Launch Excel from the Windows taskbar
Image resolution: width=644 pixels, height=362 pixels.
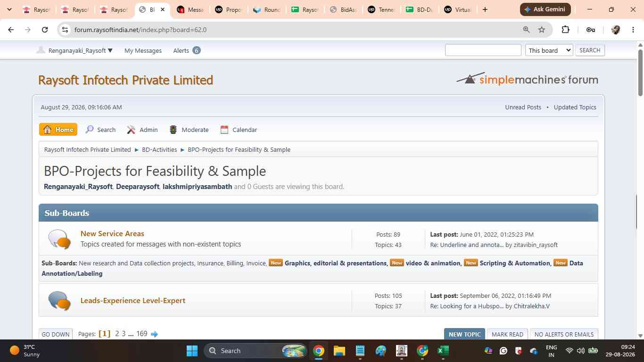click(443, 351)
